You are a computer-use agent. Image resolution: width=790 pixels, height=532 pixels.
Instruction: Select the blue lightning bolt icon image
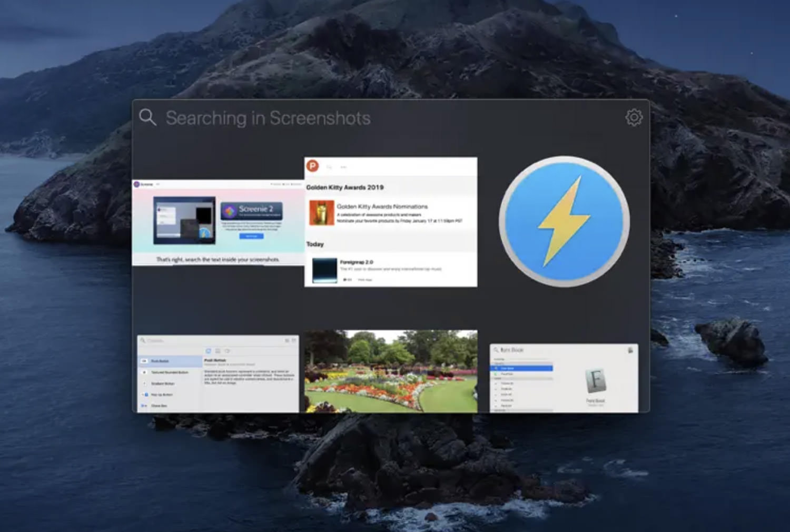click(564, 221)
